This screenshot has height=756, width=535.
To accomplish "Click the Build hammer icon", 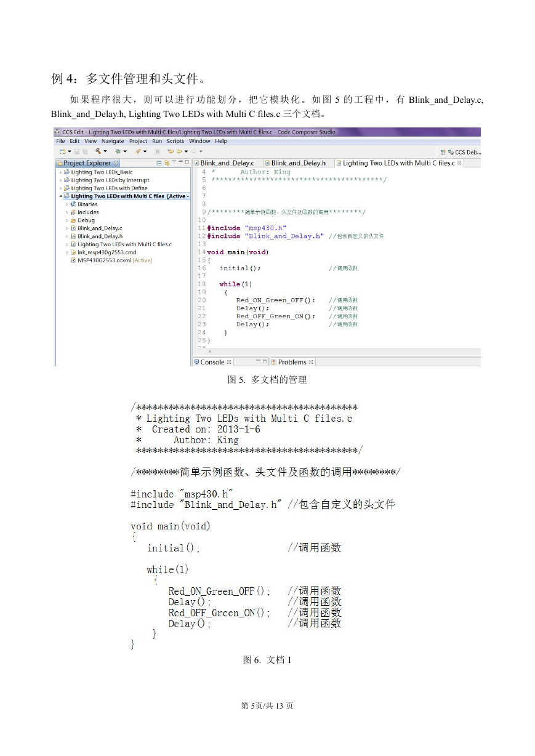I will [x=98, y=151].
